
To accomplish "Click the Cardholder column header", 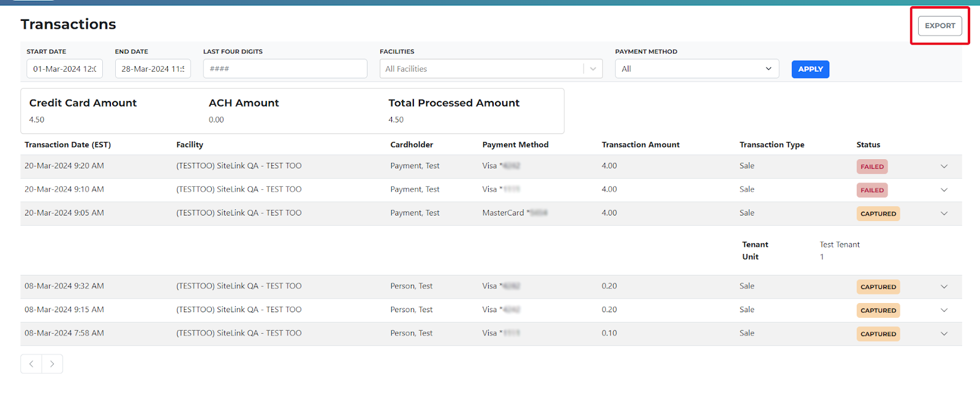I will [x=412, y=144].
